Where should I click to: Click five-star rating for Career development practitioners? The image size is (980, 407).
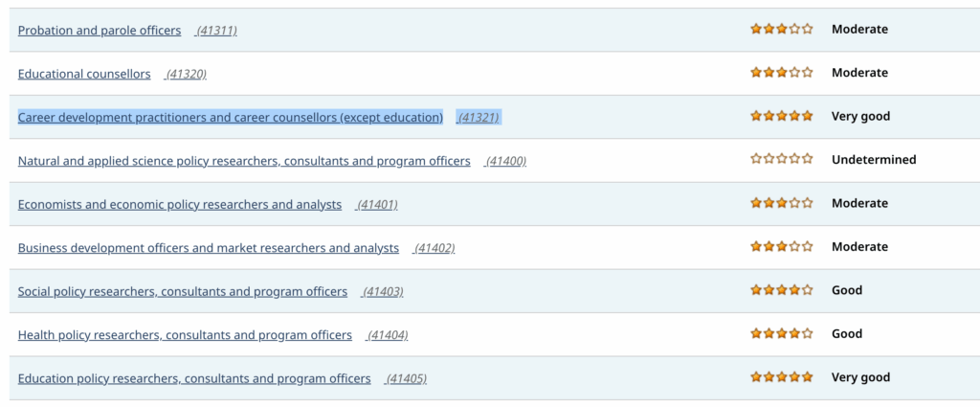(782, 116)
